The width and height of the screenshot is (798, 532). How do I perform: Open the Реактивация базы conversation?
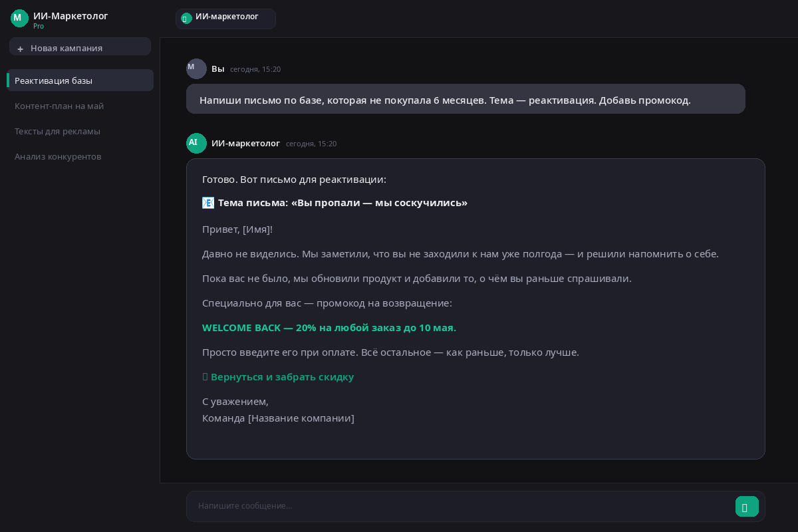[x=80, y=80]
